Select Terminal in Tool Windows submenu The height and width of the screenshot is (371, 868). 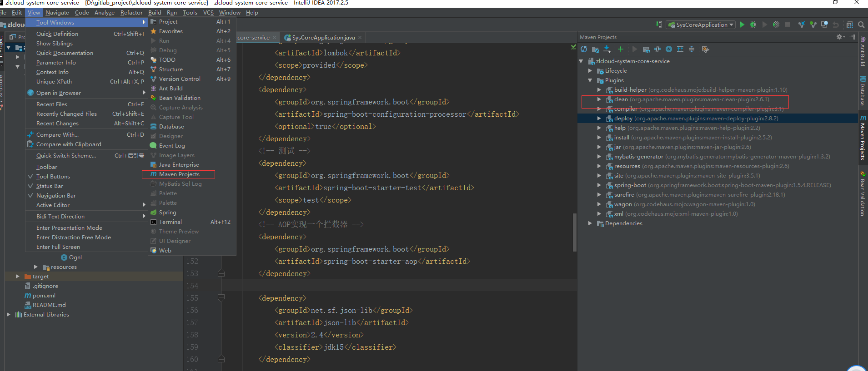(192, 222)
